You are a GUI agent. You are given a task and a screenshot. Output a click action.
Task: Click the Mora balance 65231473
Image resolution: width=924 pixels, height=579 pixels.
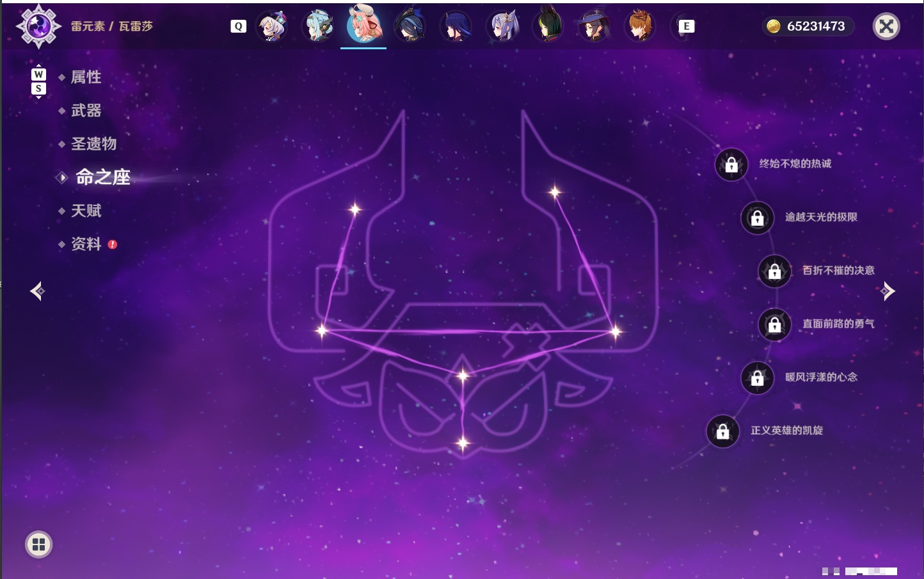pyautogui.click(x=816, y=26)
